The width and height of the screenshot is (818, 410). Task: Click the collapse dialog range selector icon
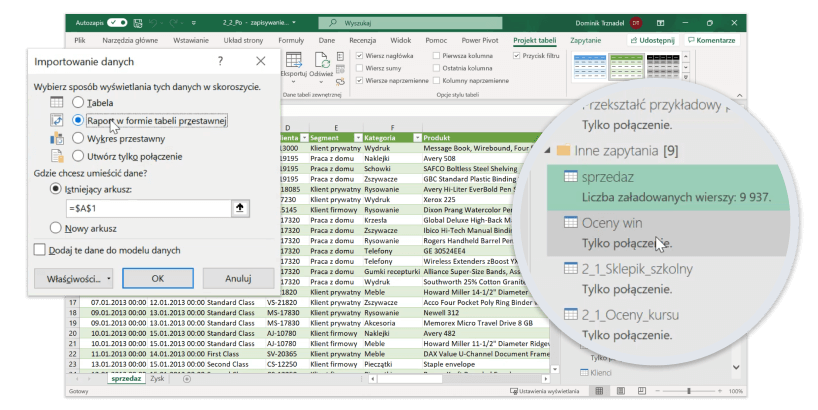[240, 208]
